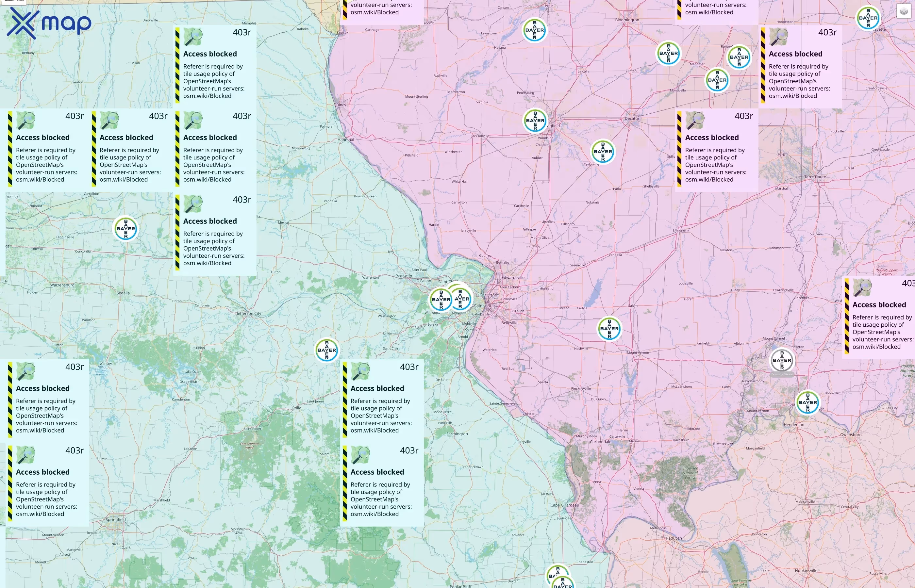The width and height of the screenshot is (915, 588).
Task: Click the Saint Louis city label
Action: click(485, 306)
